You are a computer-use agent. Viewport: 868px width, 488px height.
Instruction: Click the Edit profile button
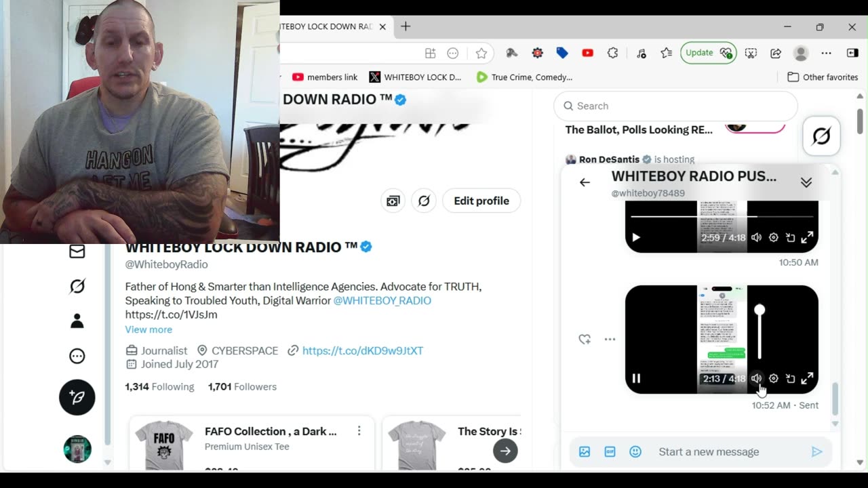pos(481,201)
